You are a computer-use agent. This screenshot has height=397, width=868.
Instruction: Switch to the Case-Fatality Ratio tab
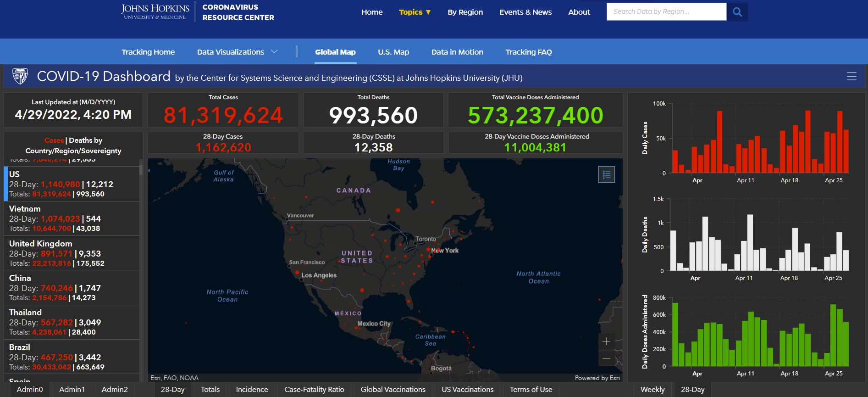314,389
